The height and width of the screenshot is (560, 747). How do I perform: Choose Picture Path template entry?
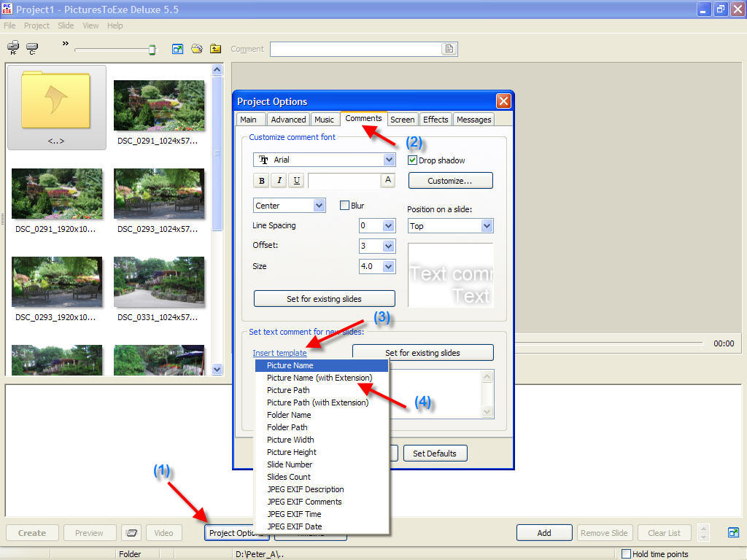coord(322,390)
